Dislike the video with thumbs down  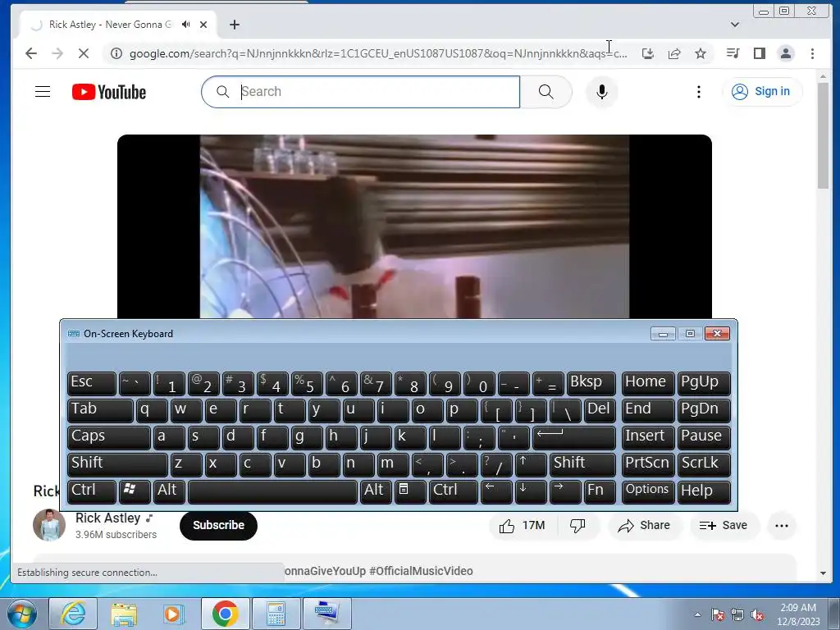577,526
